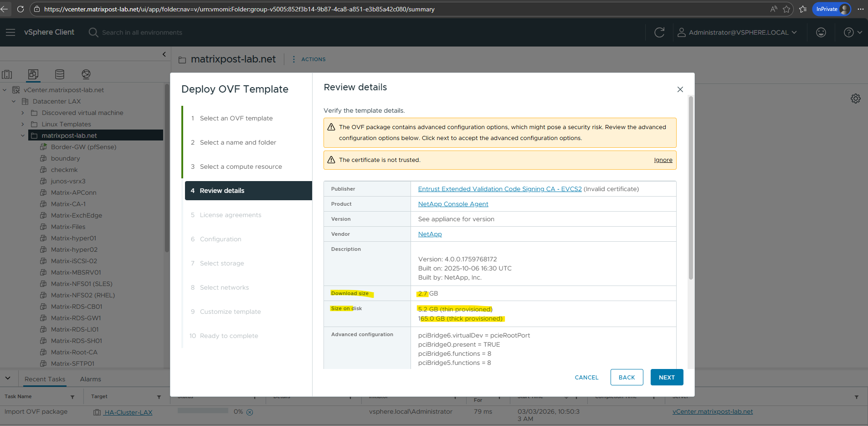Switch to the Alarms tab
The width and height of the screenshot is (868, 426).
click(90, 379)
